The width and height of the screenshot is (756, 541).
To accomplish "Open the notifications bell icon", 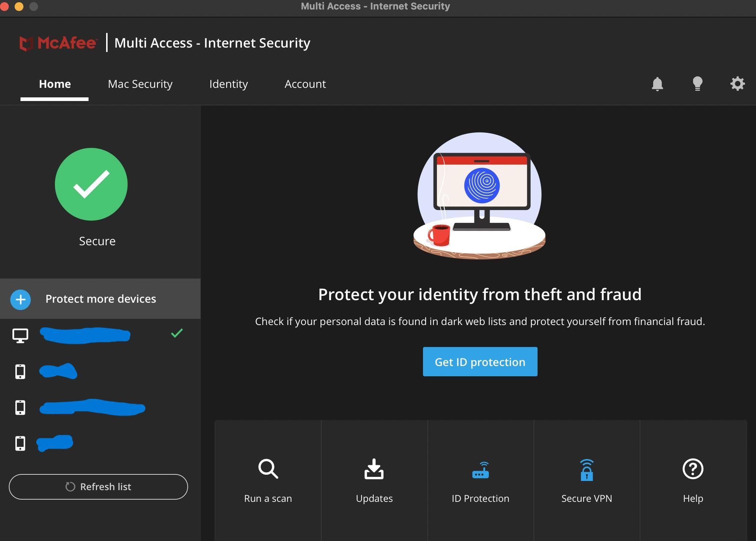I will click(x=657, y=84).
